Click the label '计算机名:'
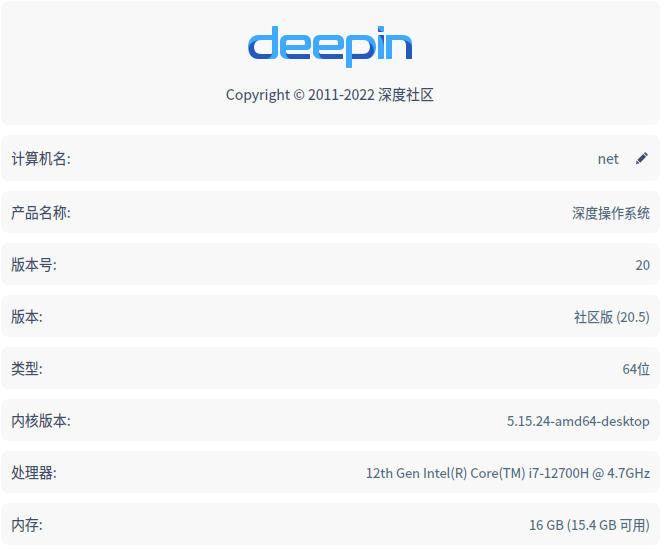 (41, 159)
